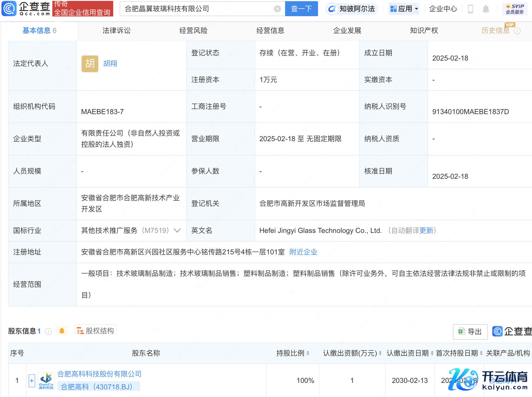Expand shareholder row with plus icon
This screenshot has width=532, height=397.
tap(32, 381)
